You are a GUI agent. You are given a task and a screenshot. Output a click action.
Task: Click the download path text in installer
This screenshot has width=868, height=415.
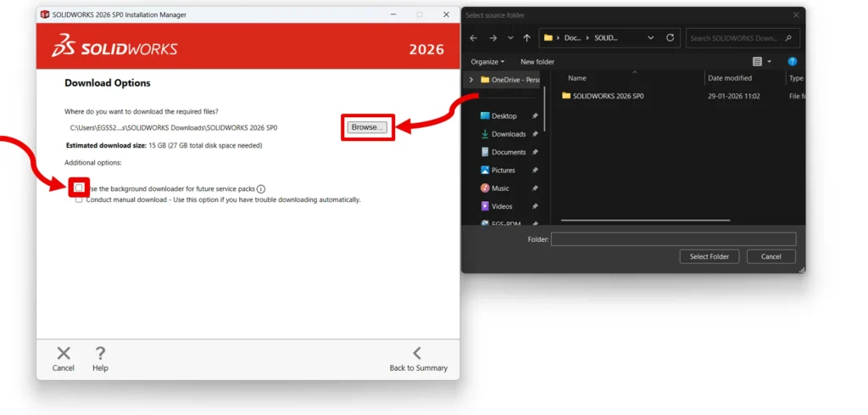[x=174, y=128]
